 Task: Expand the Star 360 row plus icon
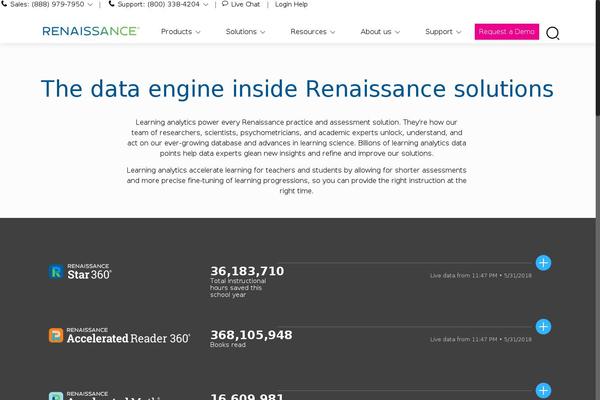[x=543, y=263]
